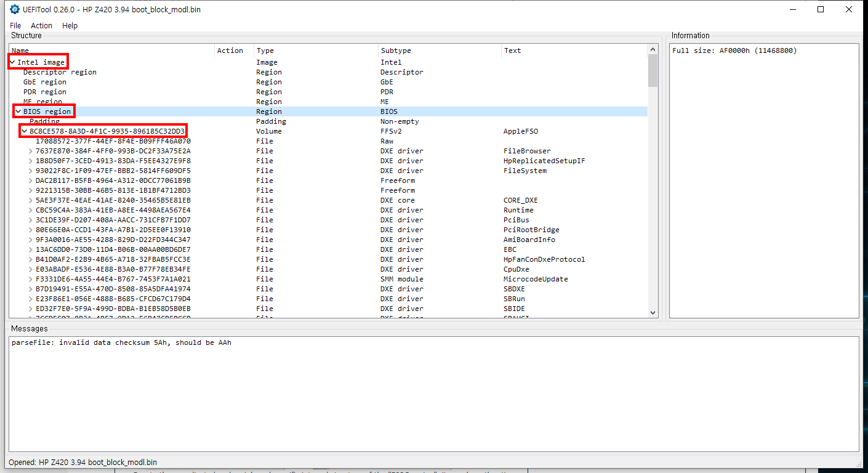
Task: Click the Structure tree vertical scrollbar thumb
Action: pos(653,70)
